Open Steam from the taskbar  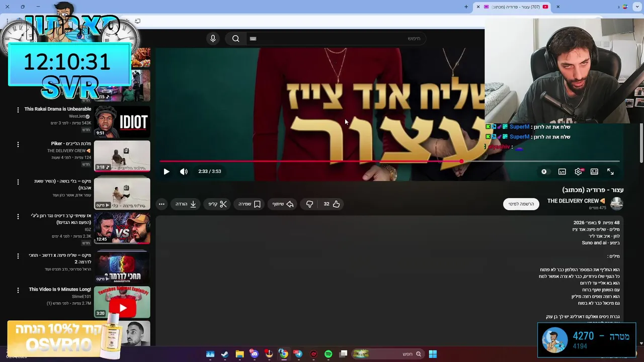[x=225, y=354]
